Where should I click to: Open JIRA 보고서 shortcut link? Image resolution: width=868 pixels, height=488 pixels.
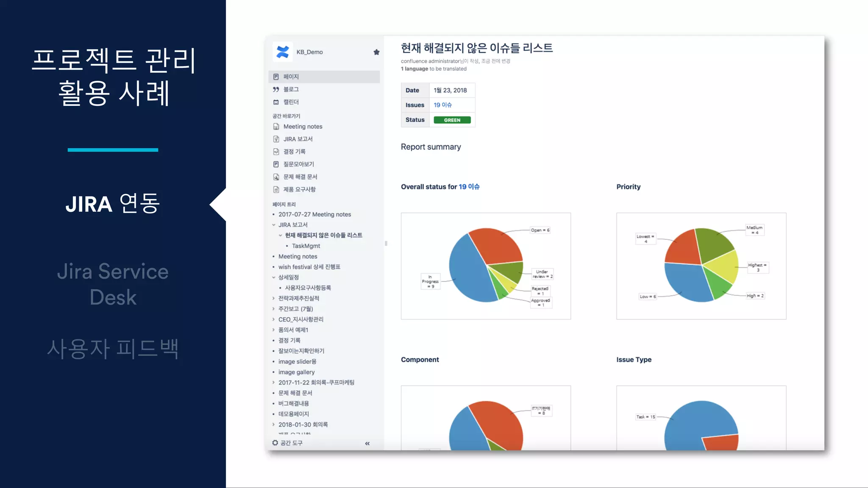click(x=298, y=139)
